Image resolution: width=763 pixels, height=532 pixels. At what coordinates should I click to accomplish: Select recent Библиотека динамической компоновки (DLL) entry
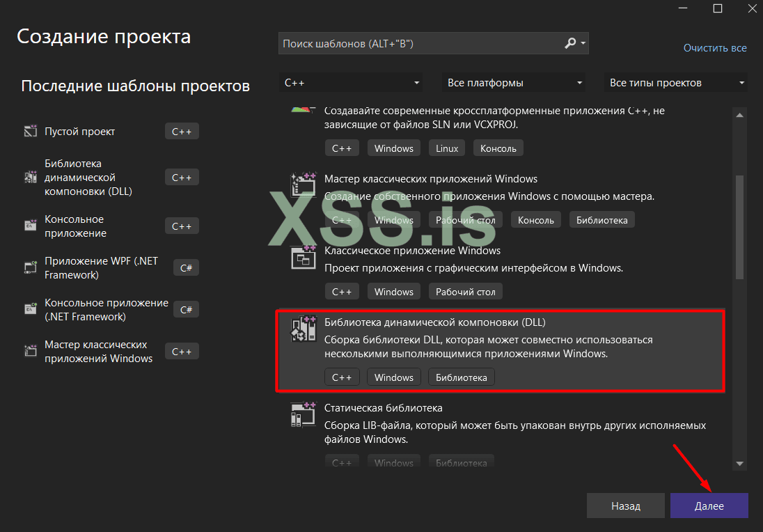(x=111, y=177)
